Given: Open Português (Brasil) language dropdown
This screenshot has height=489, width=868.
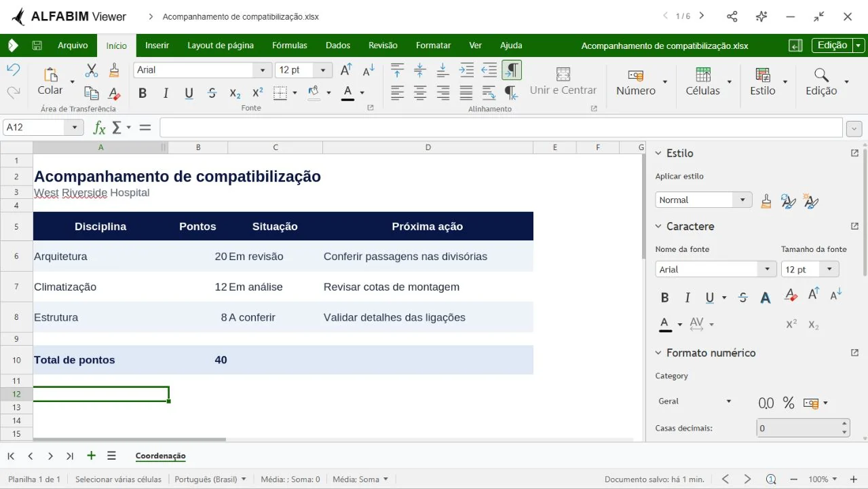Looking at the screenshot, I should [210, 479].
